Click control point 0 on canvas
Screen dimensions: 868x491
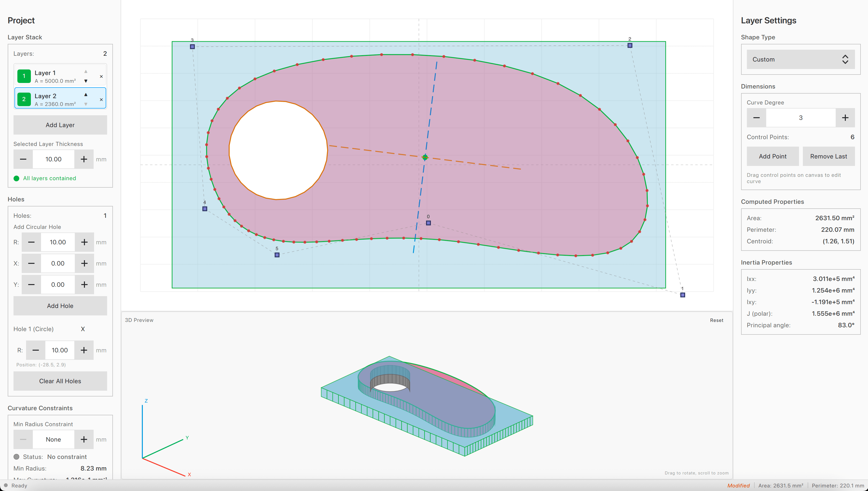point(428,223)
